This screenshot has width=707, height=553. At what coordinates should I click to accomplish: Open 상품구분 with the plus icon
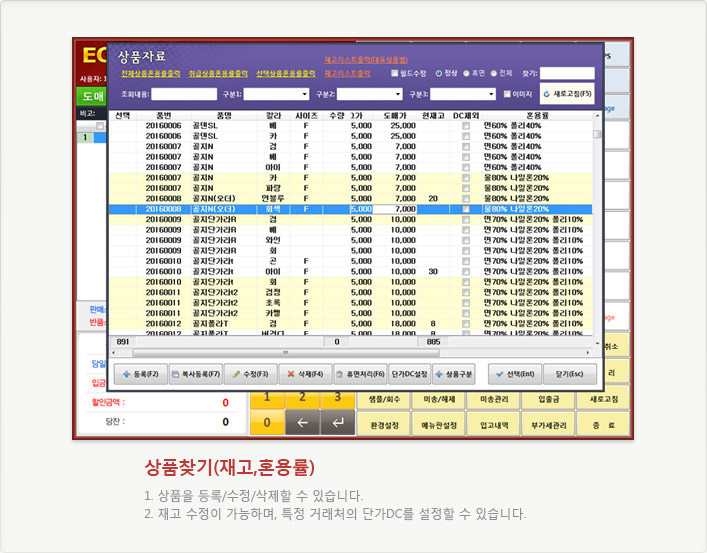click(453, 374)
